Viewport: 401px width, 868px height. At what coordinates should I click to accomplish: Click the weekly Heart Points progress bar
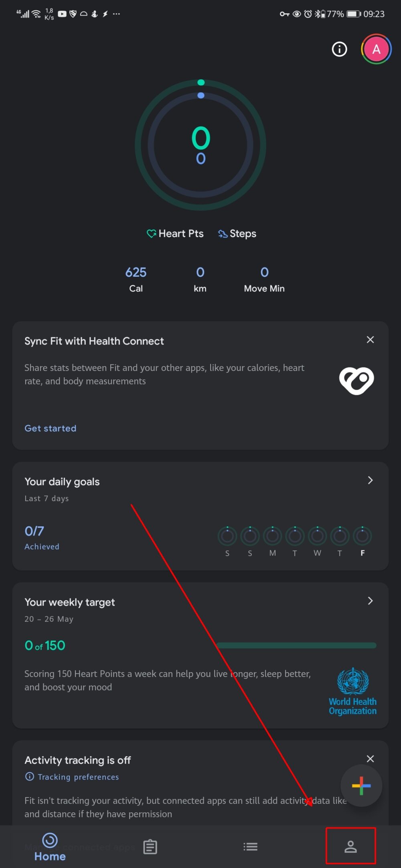[x=297, y=644]
